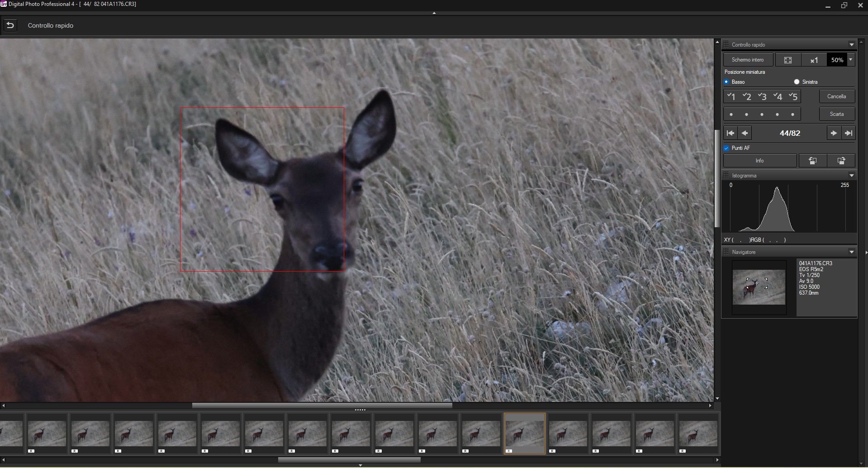Select Basso thumbnail position radio button
This screenshot has width=868, height=468.
726,82
